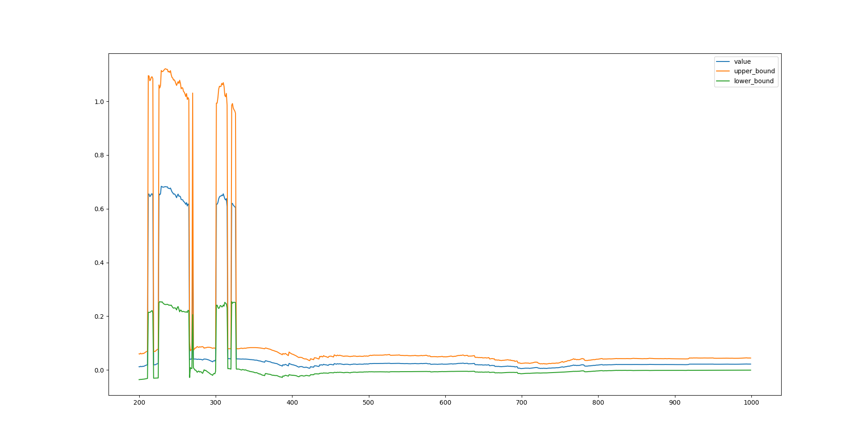Click x-axis tick label 400
868x444 pixels.
pyautogui.click(x=292, y=403)
